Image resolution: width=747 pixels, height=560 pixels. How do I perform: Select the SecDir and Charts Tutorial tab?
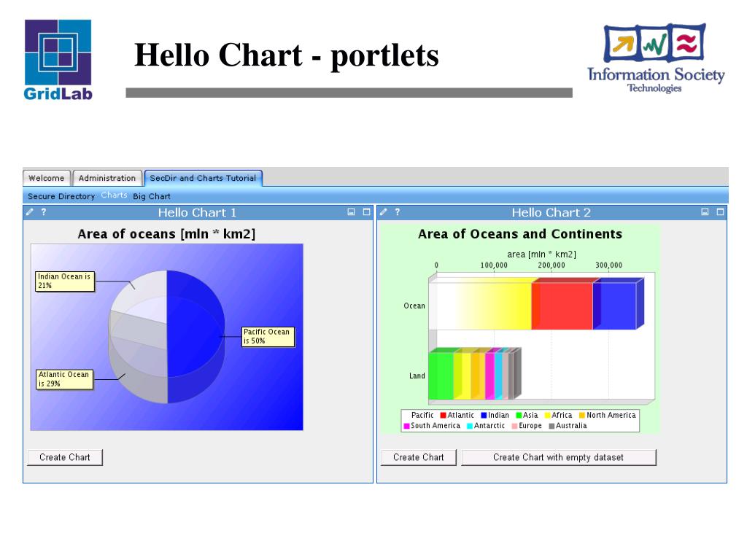pos(203,178)
